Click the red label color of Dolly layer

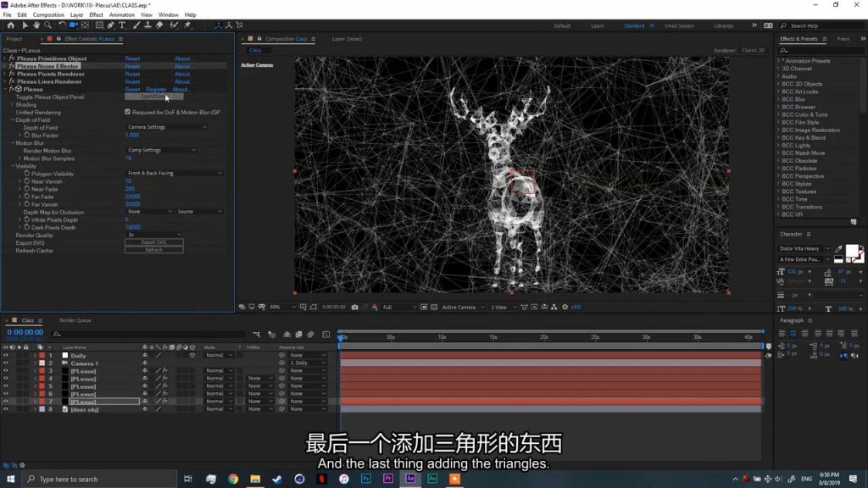tap(42, 356)
